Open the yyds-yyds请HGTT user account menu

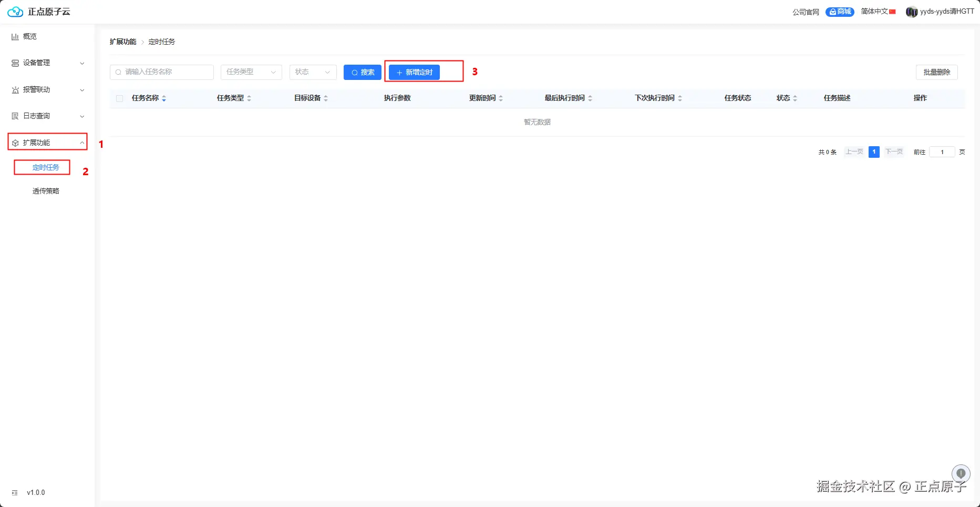click(x=940, y=12)
